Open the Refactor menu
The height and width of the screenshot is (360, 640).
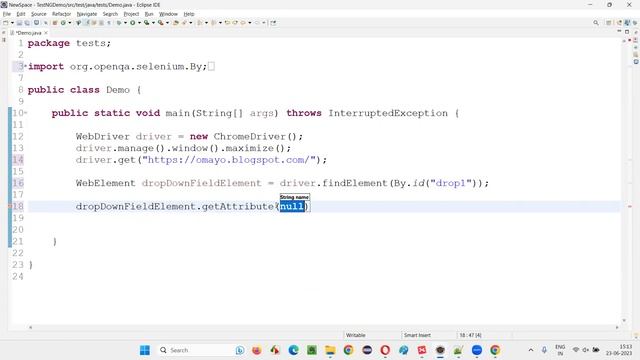click(61, 14)
